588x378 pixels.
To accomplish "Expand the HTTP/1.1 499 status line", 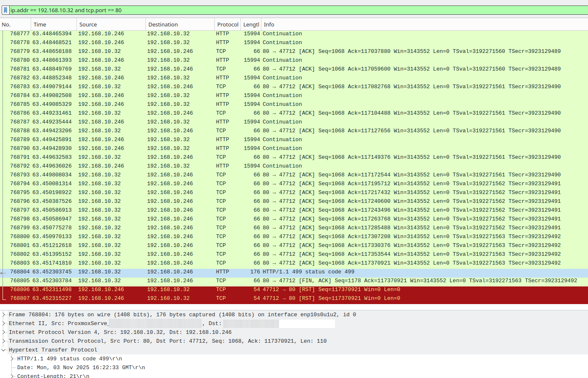I will coord(13,359).
